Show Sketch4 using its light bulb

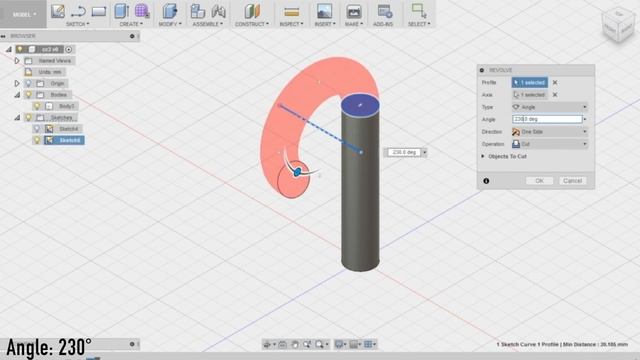click(x=37, y=129)
